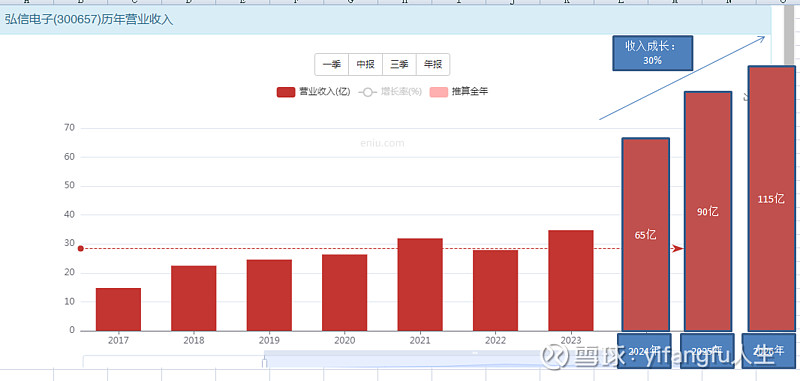Click the 2017 revenue bar
The width and height of the screenshot is (800, 381).
click(118, 309)
